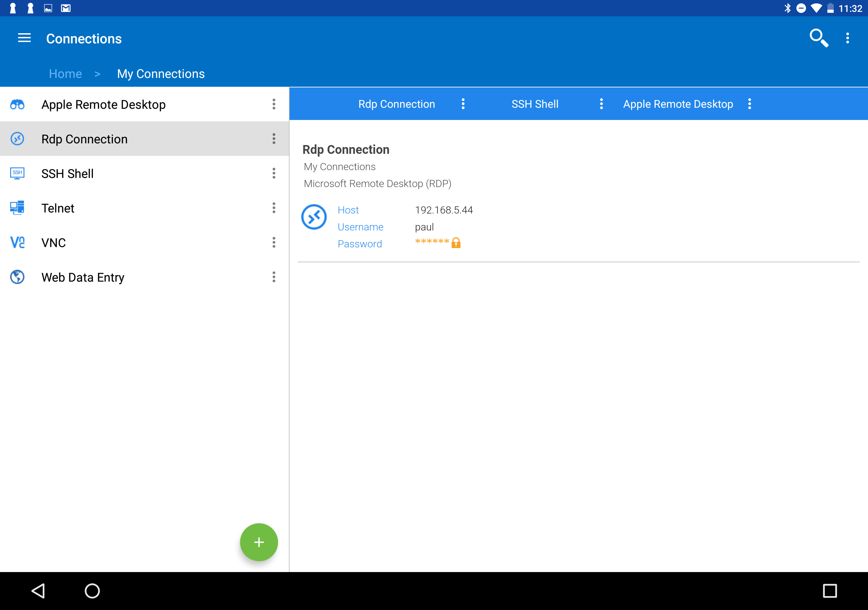Open the app bar overflow menu

[x=848, y=38]
